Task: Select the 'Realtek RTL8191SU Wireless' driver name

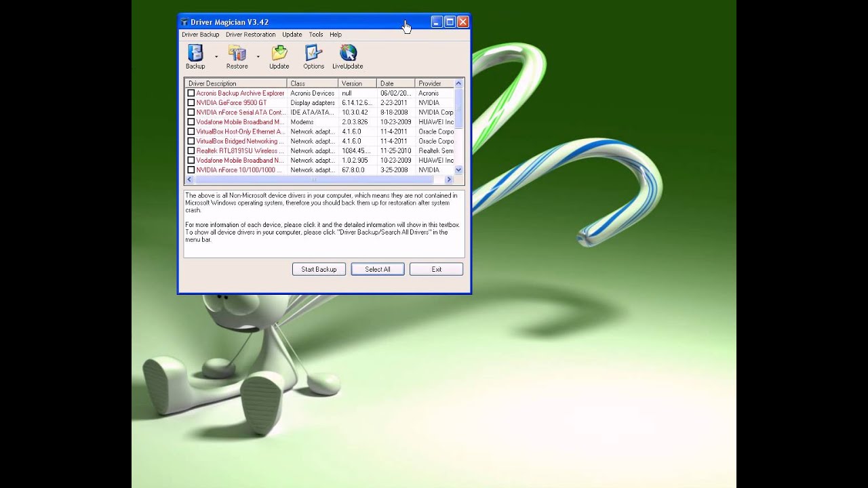Action: coord(240,150)
